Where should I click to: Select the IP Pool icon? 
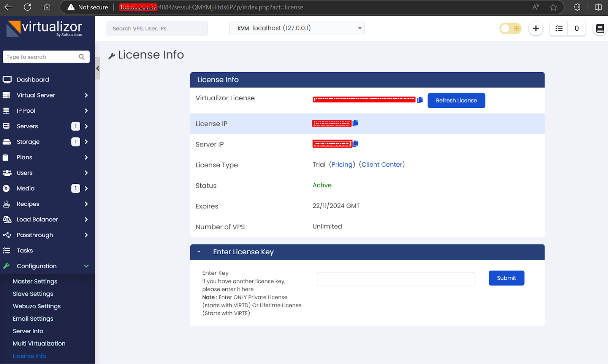coord(7,110)
